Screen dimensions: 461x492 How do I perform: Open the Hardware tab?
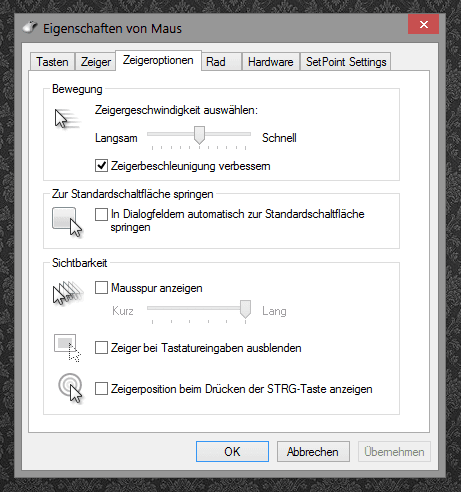tap(271, 62)
